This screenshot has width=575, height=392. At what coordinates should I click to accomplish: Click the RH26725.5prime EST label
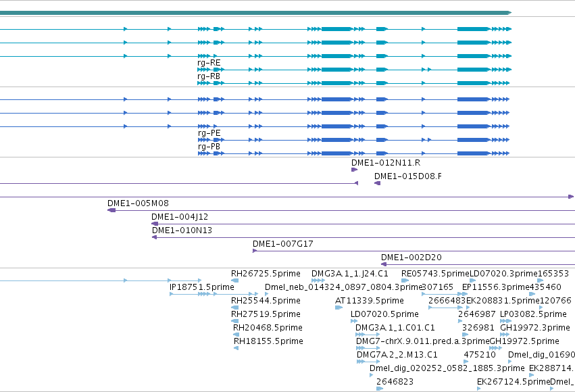tap(266, 274)
